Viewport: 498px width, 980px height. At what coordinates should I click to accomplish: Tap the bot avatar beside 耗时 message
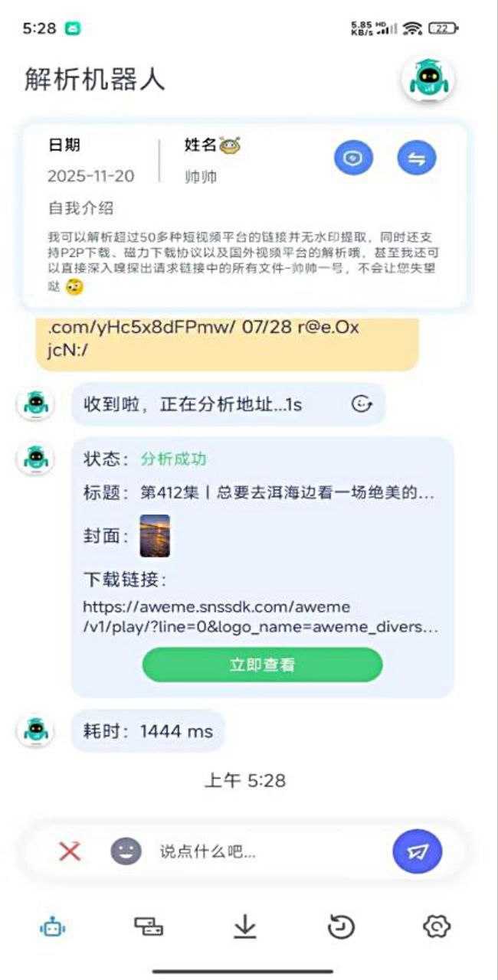(x=35, y=730)
